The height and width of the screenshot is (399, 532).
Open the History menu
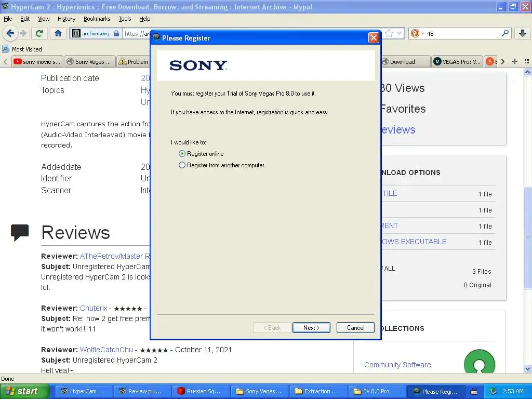pos(66,19)
